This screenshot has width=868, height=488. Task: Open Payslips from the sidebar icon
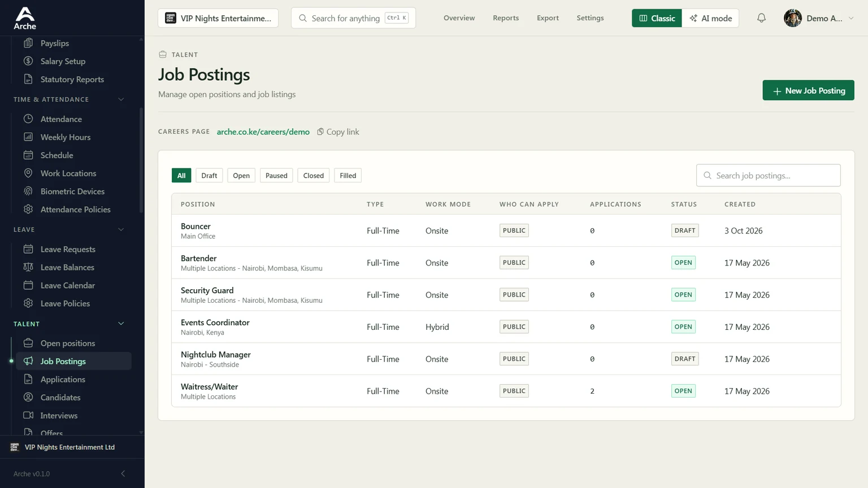point(28,43)
